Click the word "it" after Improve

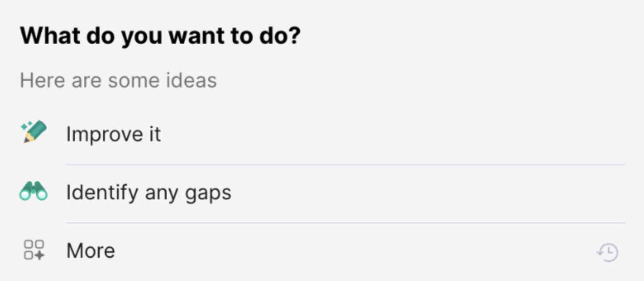pyautogui.click(x=155, y=134)
